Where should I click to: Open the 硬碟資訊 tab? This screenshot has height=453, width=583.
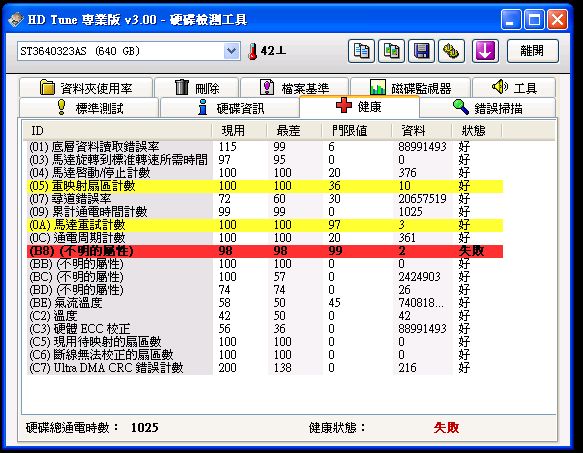click(229, 108)
